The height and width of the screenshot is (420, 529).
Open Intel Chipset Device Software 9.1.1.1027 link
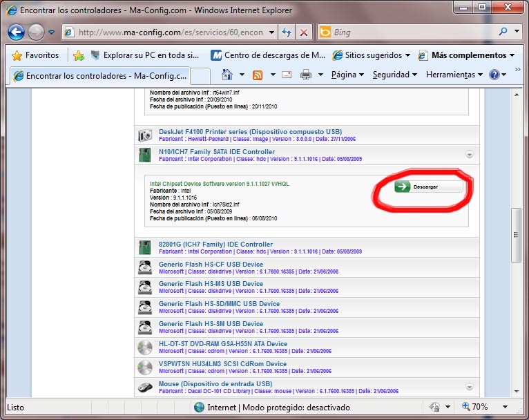(x=220, y=184)
